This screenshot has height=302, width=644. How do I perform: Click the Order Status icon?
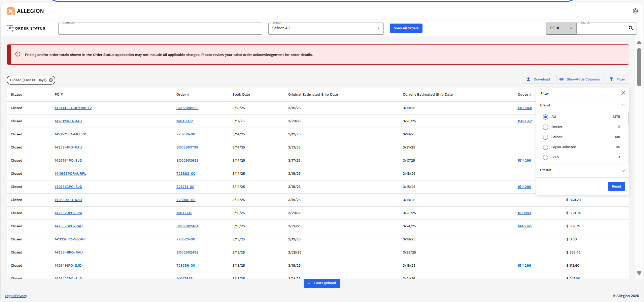[10, 28]
